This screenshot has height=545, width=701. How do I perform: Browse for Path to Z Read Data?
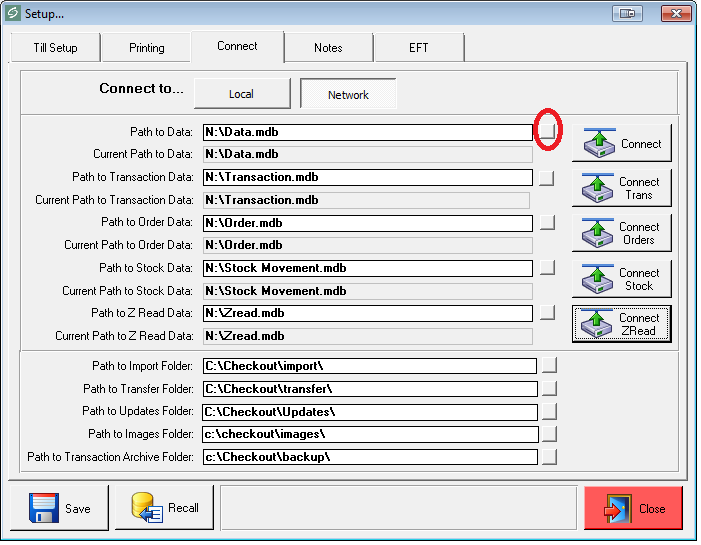(546, 313)
